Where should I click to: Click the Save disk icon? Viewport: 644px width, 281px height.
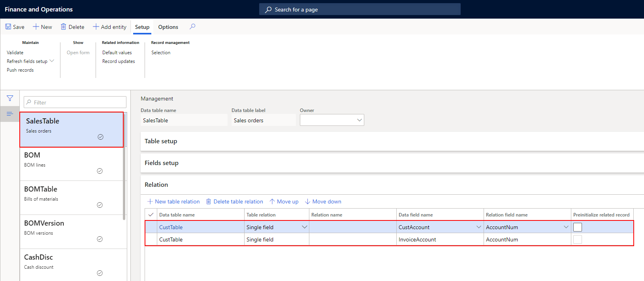[8, 27]
